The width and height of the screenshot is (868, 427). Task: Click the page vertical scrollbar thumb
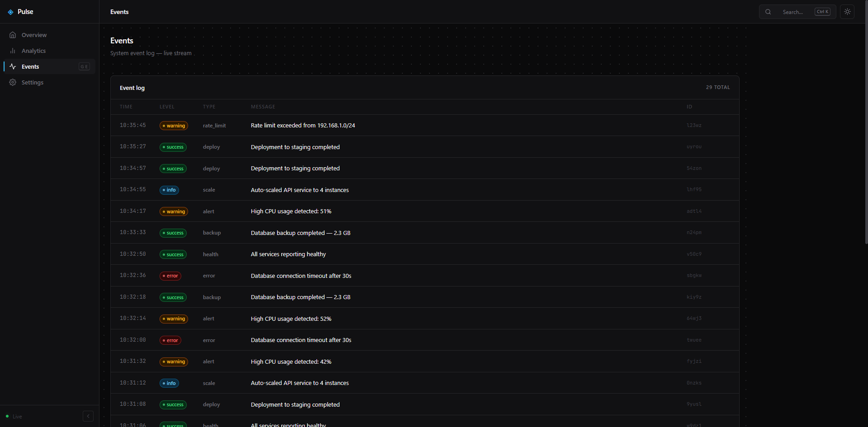coord(866,122)
